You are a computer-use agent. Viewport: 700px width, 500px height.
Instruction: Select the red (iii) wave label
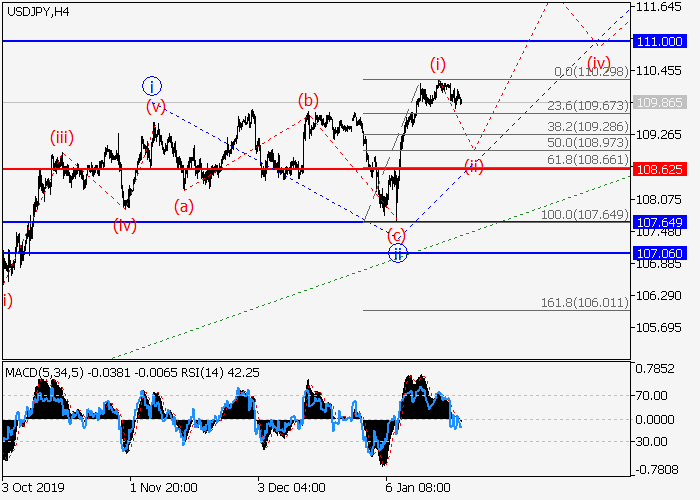[62, 138]
